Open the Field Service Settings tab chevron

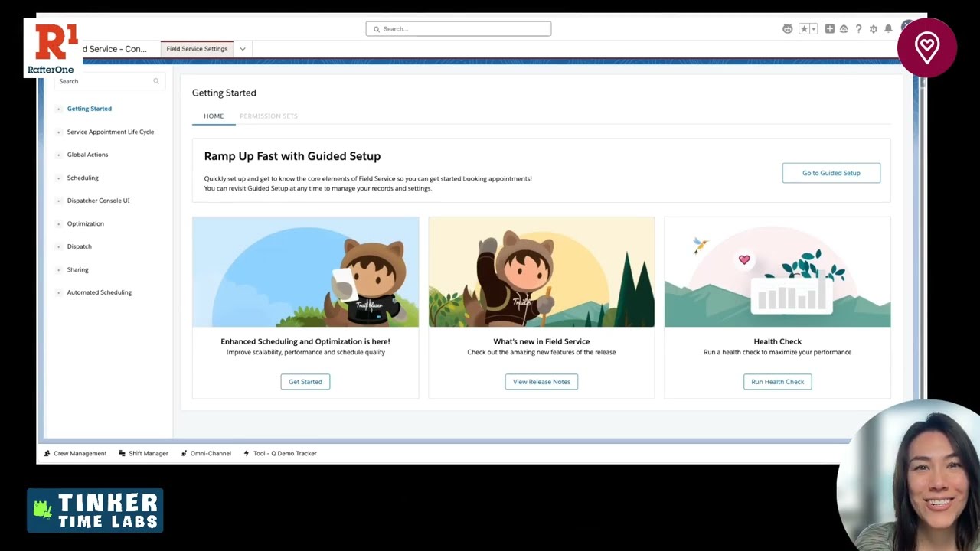point(242,48)
